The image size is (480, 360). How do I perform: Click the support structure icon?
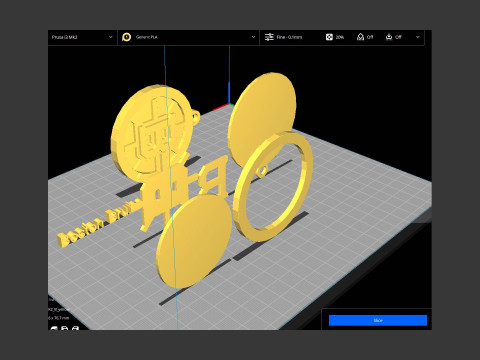pyautogui.click(x=360, y=37)
